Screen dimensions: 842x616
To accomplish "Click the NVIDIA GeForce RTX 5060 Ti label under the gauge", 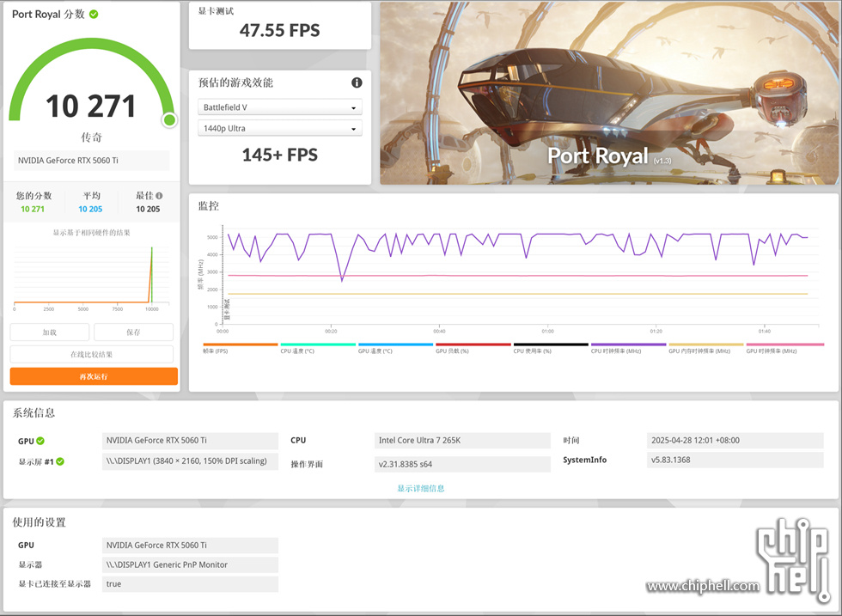I will click(91, 161).
